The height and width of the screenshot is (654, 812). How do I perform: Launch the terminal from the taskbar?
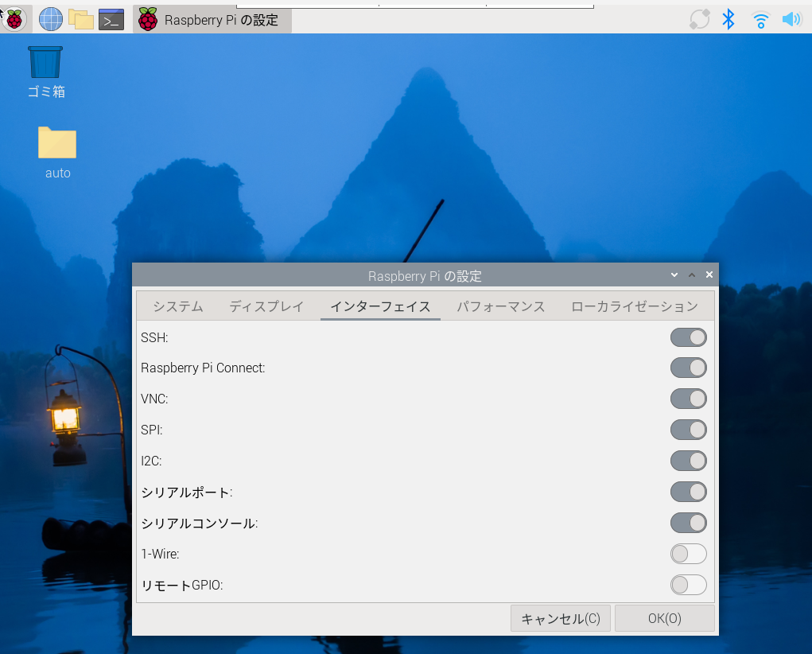point(111,19)
